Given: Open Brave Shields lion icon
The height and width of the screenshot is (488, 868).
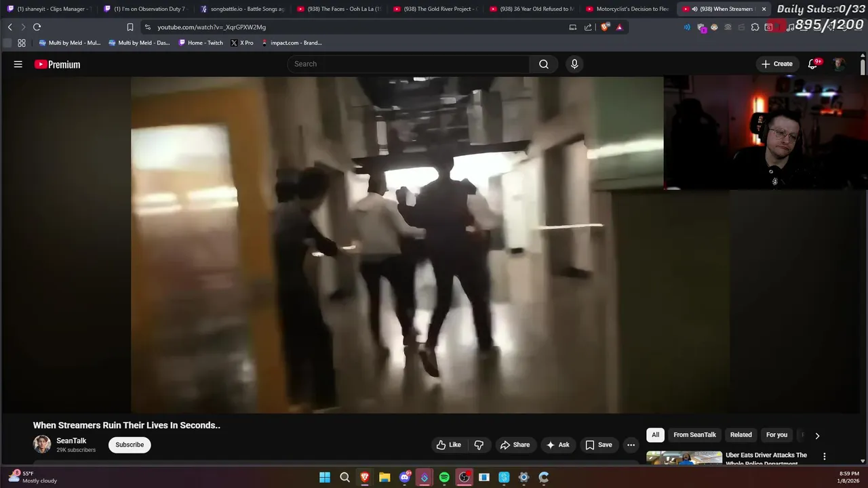Looking at the screenshot, I should 605,27.
